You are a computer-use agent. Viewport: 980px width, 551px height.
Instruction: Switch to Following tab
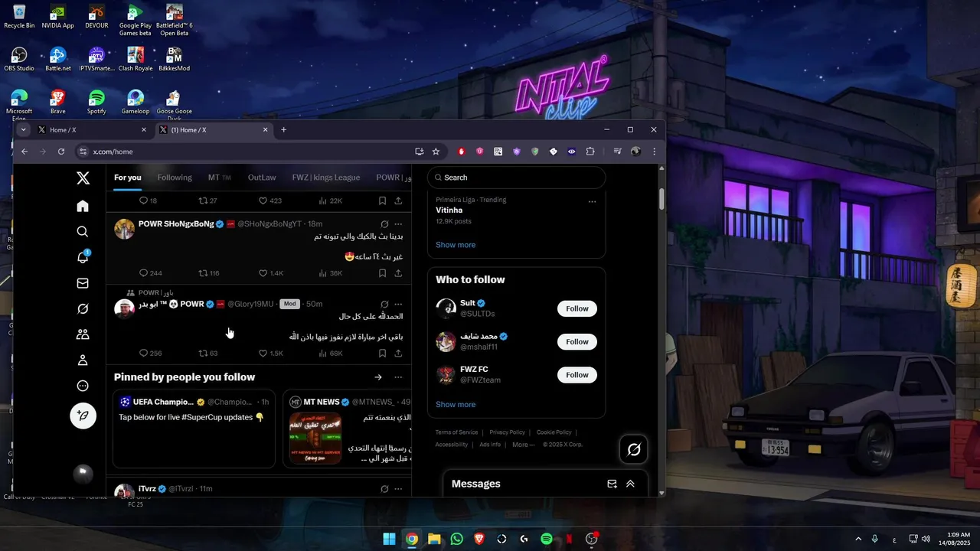175,178
